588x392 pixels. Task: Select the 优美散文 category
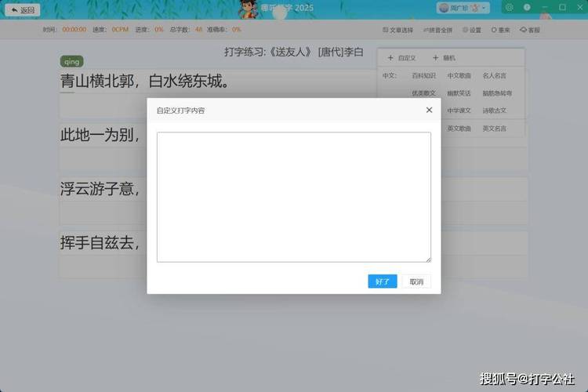[423, 93]
